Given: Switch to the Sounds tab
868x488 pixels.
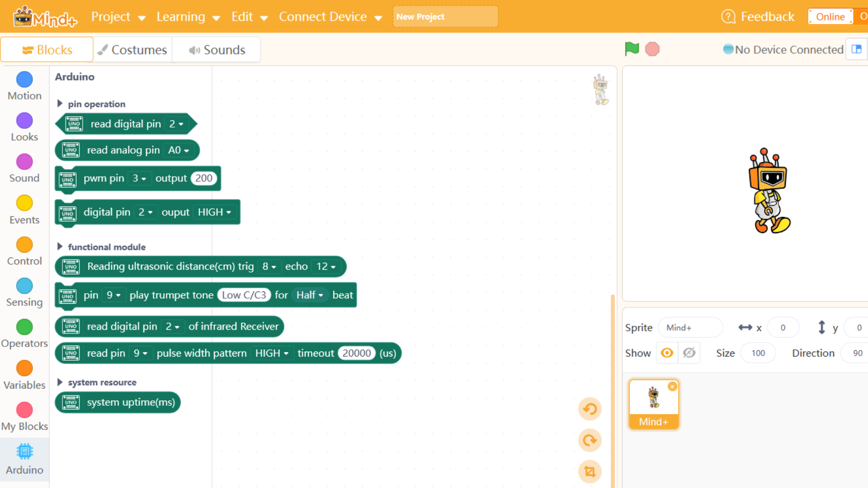Looking at the screenshot, I should [217, 50].
